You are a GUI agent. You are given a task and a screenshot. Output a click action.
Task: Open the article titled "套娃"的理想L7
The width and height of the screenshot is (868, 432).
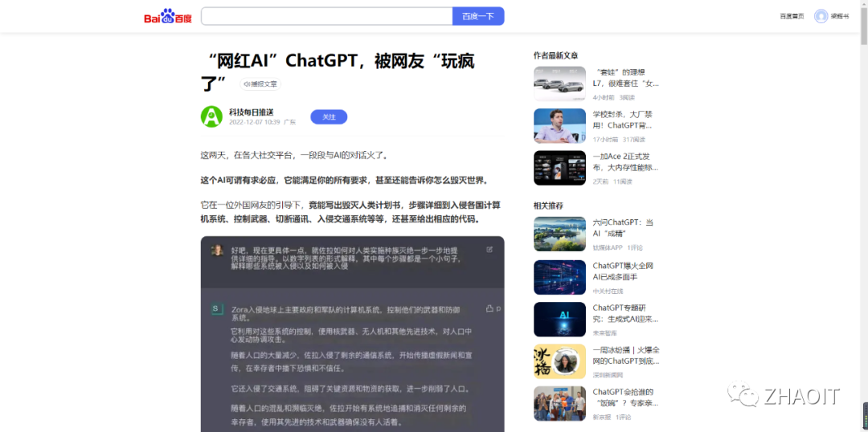tap(625, 78)
